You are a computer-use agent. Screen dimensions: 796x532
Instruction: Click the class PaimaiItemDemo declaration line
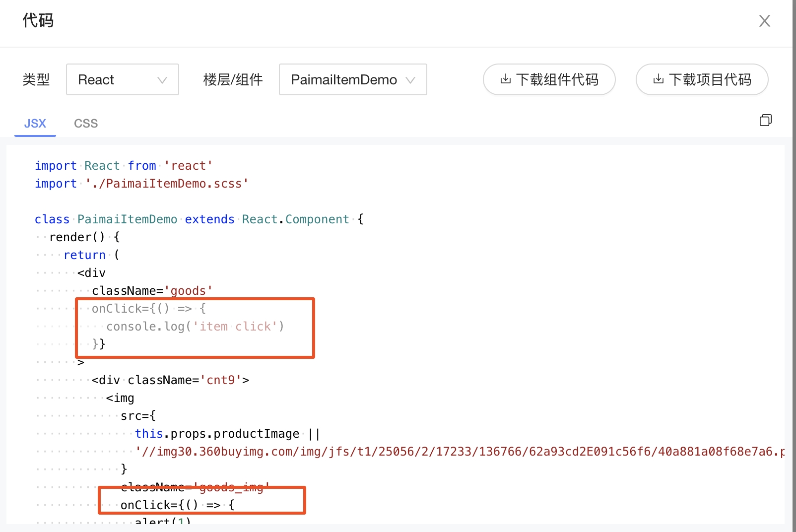click(199, 219)
